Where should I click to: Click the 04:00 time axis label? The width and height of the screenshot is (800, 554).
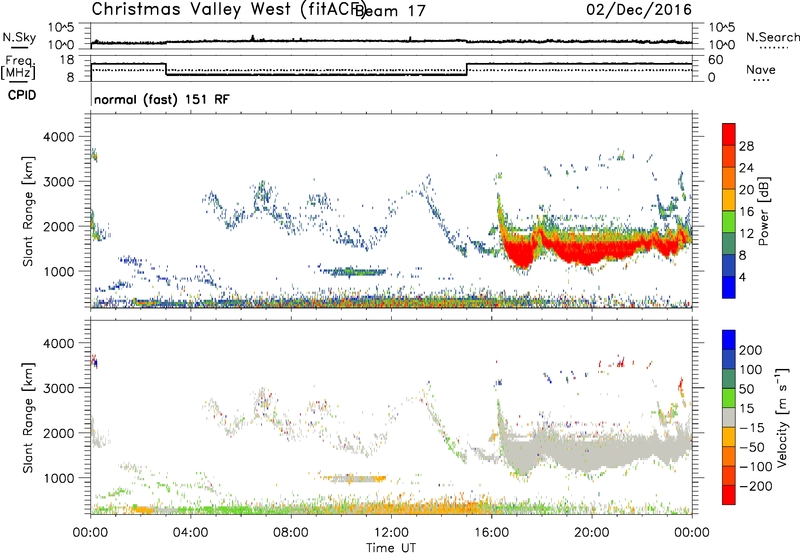coord(191,533)
